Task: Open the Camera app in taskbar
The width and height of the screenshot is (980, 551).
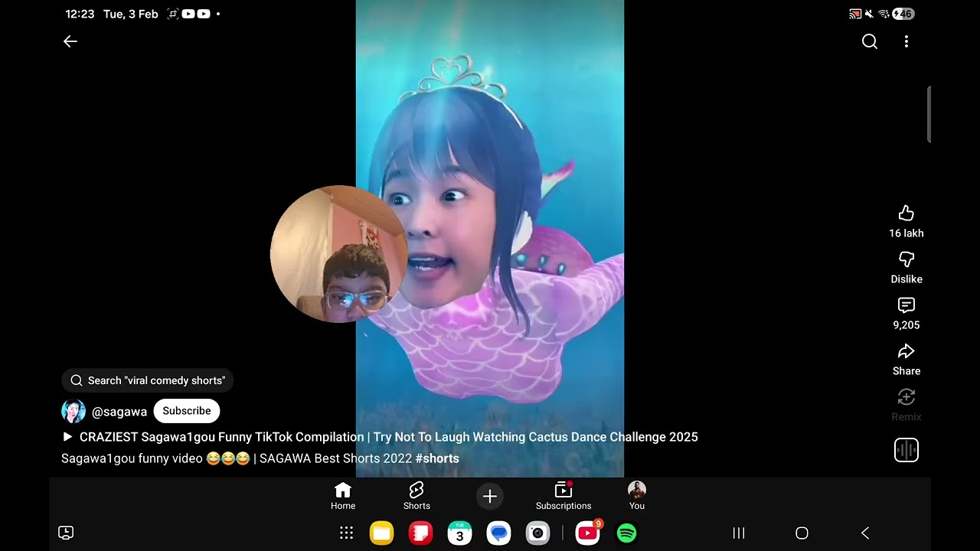Action: (x=537, y=533)
